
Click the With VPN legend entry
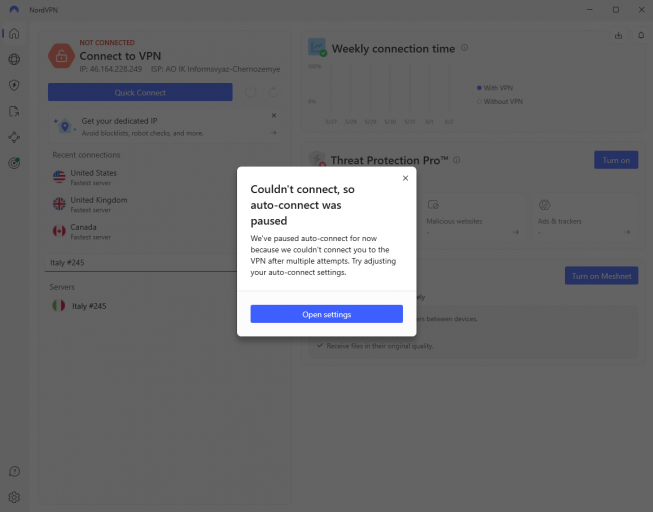coord(495,87)
